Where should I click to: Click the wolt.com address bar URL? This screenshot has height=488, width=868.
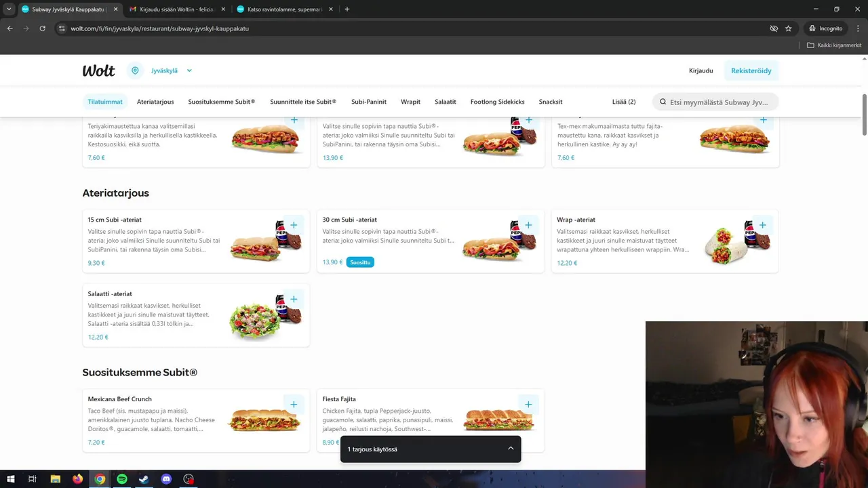tap(160, 28)
